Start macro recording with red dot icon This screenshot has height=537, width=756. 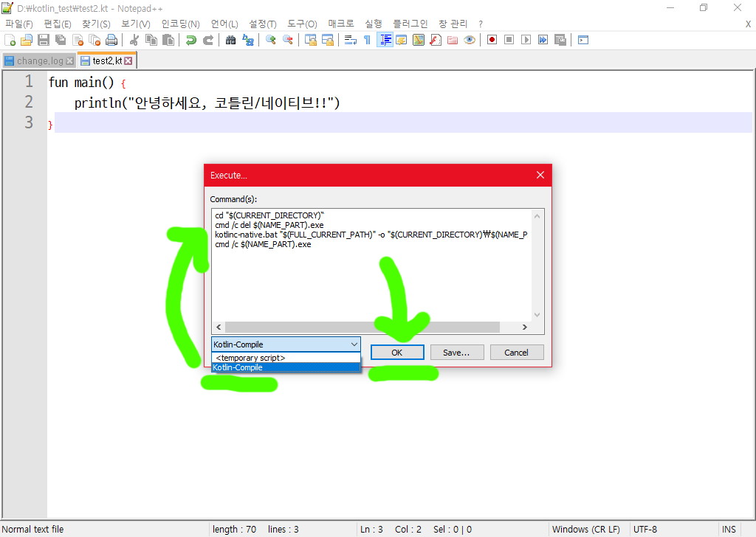point(492,40)
